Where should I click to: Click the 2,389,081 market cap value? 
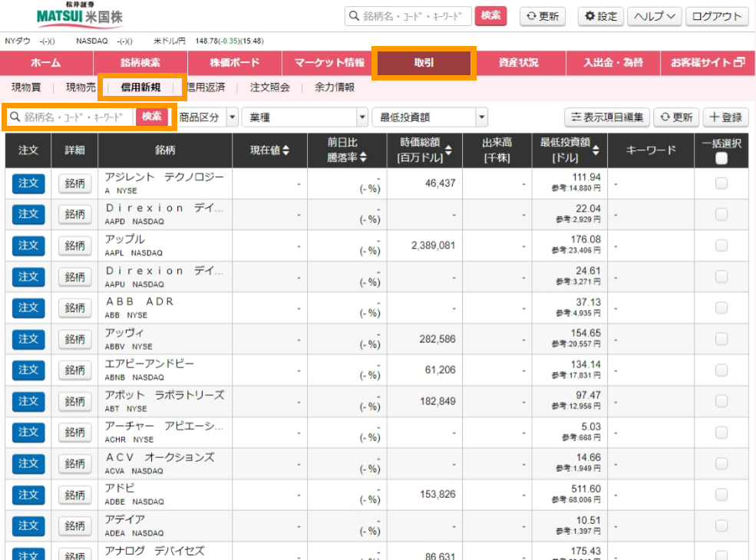pyautogui.click(x=433, y=245)
